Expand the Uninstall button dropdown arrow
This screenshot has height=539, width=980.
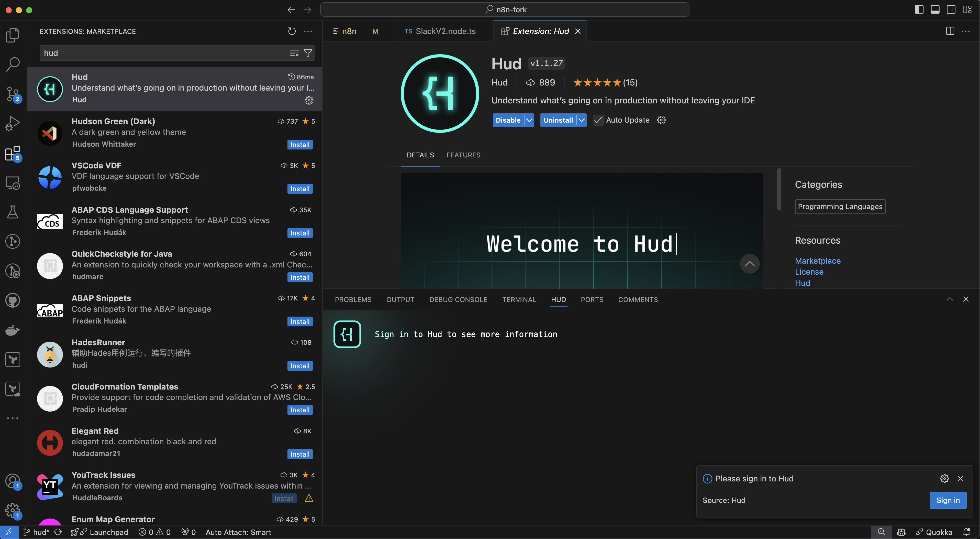581,120
